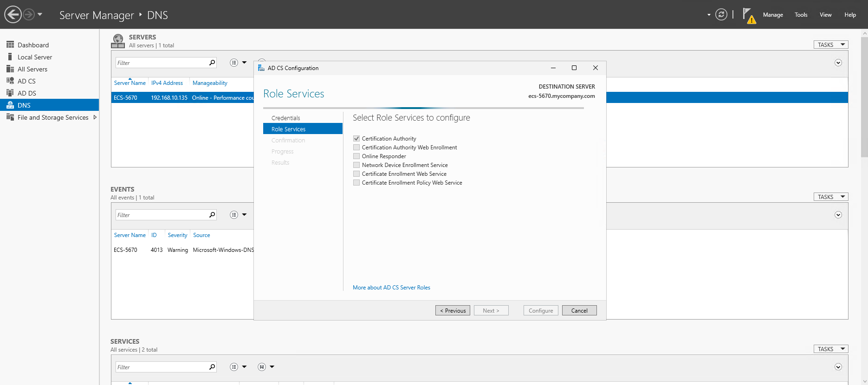This screenshot has width=868, height=385.
Task: Click the back navigation arrow in header
Action: [x=13, y=14]
